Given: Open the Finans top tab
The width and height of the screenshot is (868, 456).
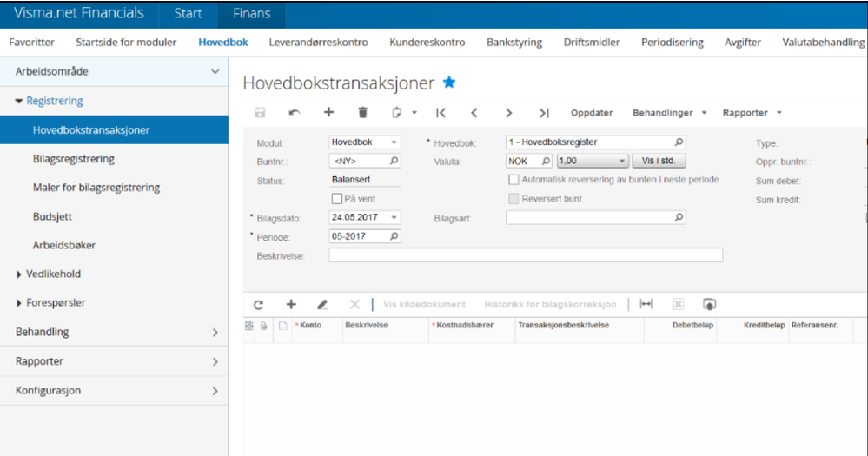Looking at the screenshot, I should [251, 14].
